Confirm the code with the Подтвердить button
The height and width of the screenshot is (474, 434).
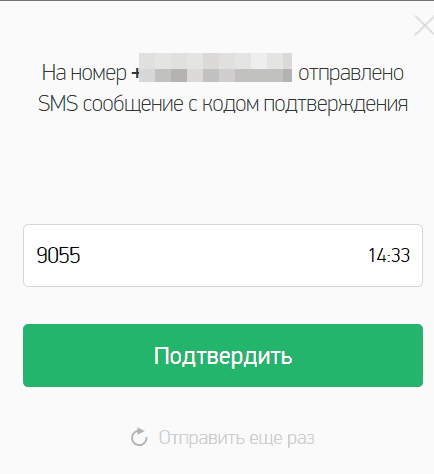(x=223, y=355)
